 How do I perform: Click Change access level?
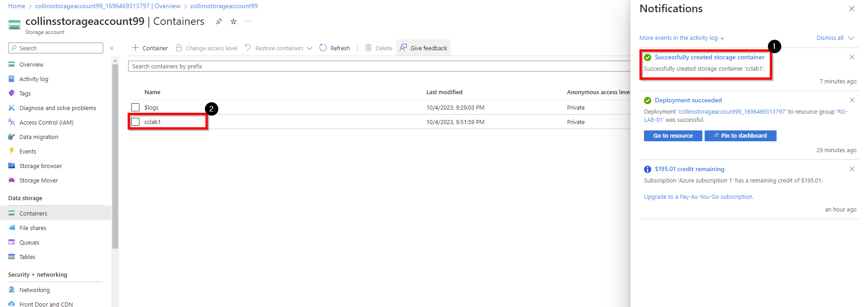pos(206,48)
